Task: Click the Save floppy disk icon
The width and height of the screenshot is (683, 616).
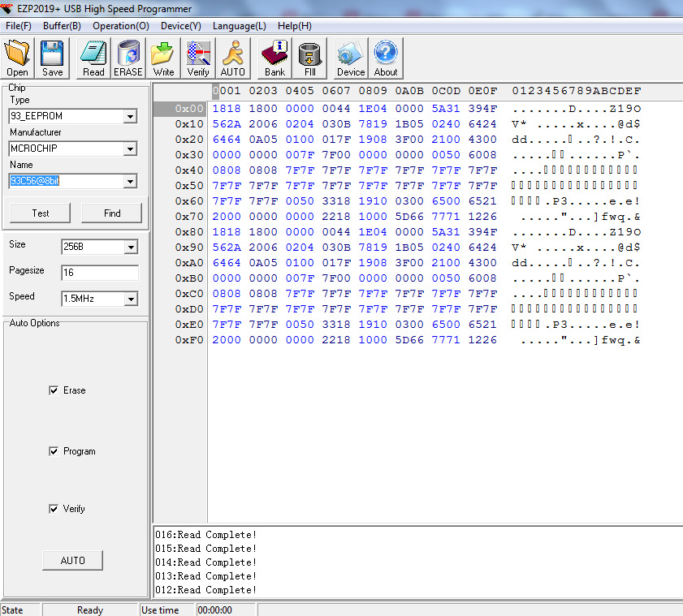Action: (x=52, y=58)
